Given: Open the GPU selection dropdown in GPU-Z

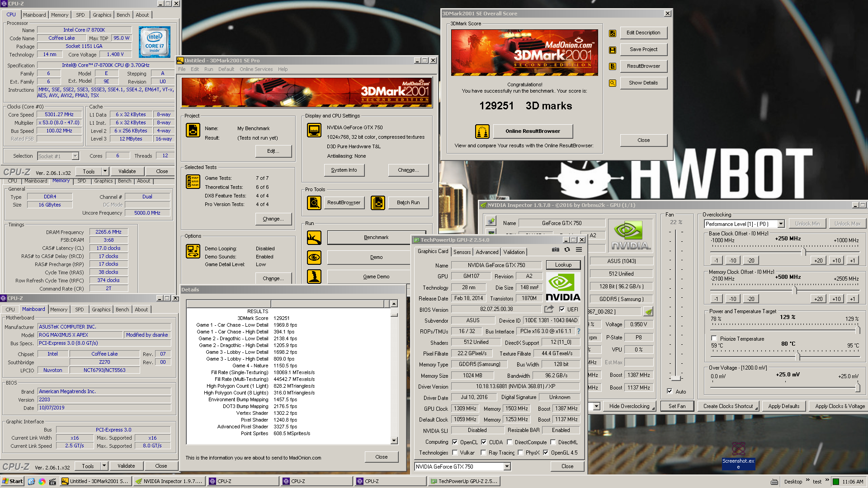Looking at the screenshot, I should click(x=507, y=467).
